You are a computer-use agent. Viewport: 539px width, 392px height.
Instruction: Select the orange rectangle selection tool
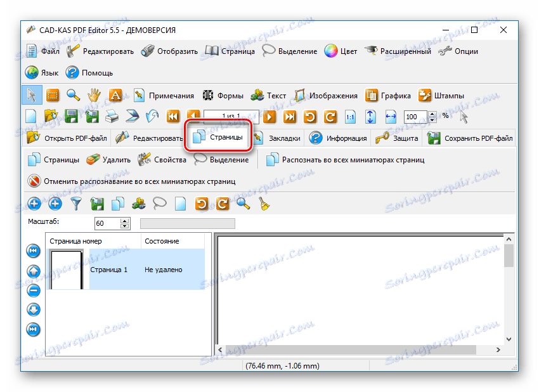(53, 95)
